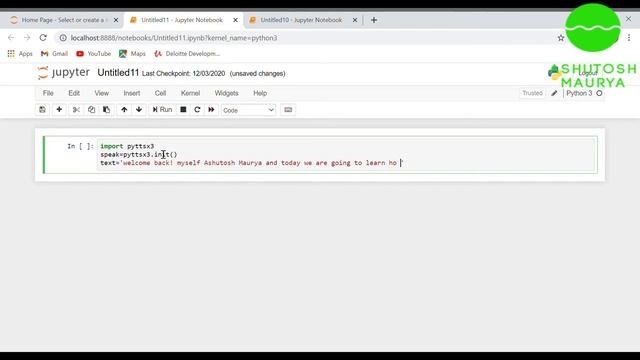Click the speak=pyttsx3.init() code line
Screen dimensions: 640x360
pos(139,155)
